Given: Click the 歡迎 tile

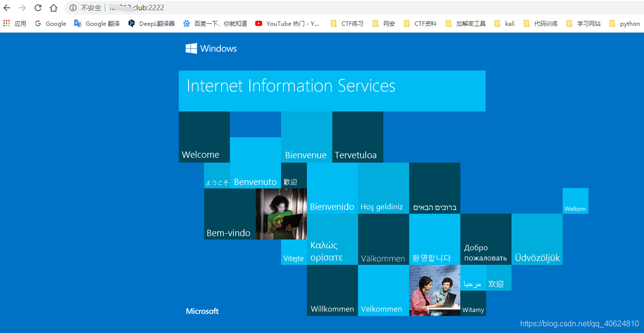Looking at the screenshot, I should 294,175.
